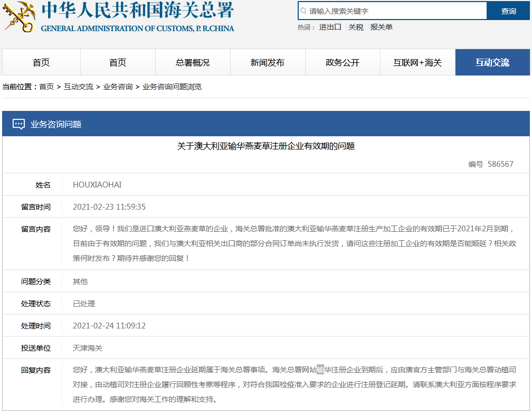
Task: Click the 中华人民共和国海关总署 site title
Action: pos(137,11)
